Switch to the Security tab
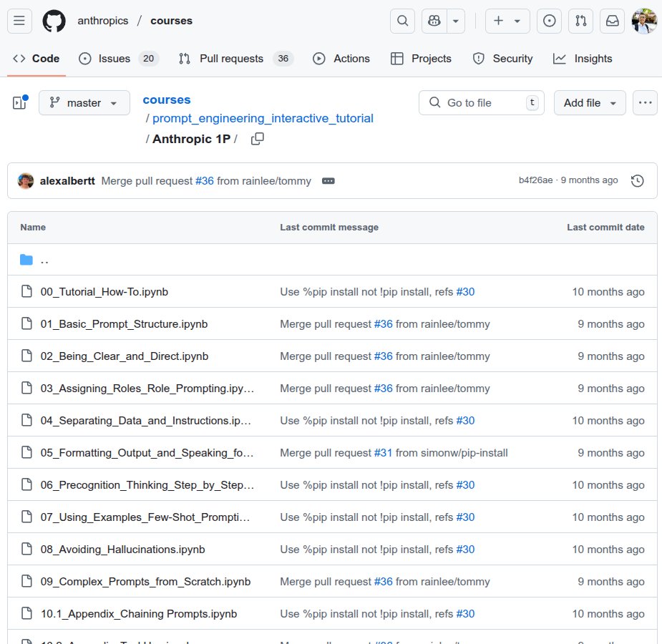The width and height of the screenshot is (662, 644). click(502, 59)
